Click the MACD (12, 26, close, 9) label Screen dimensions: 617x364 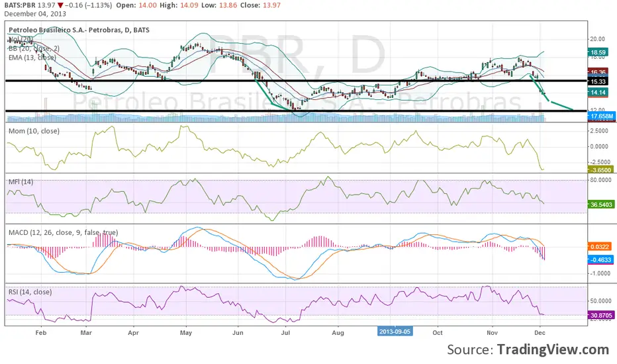[64, 232]
